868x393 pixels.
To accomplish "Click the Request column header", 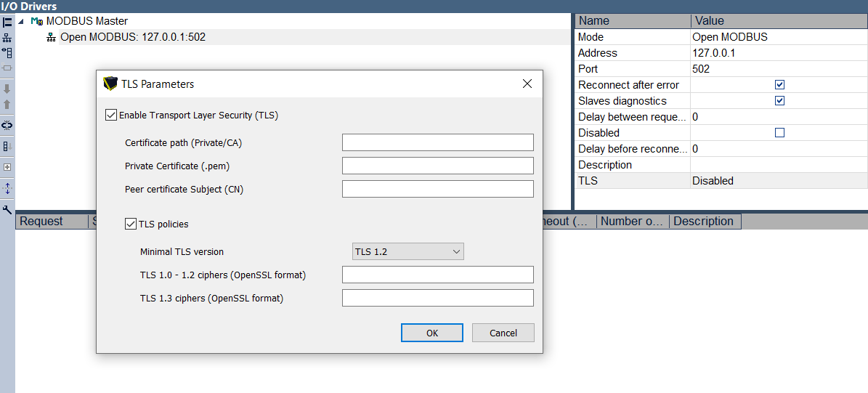I will [52, 222].
